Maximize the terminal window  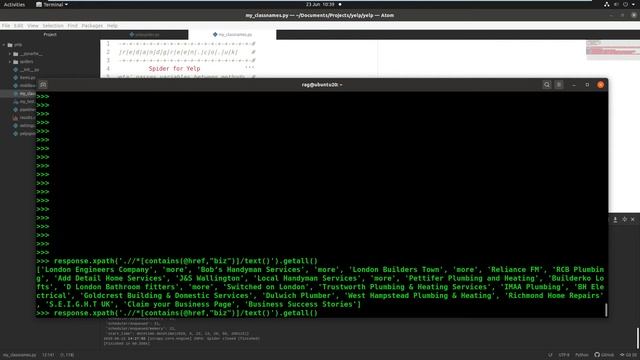(587, 85)
